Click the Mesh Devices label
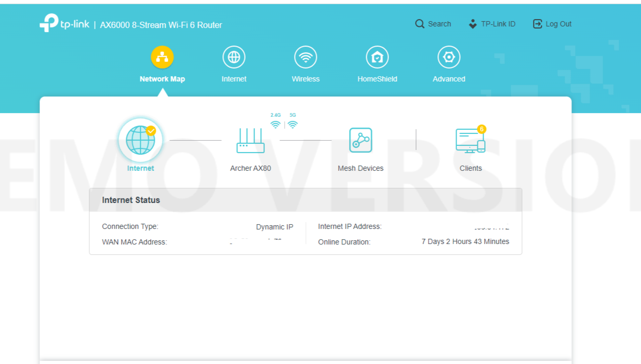This screenshot has height=364, width=641. [x=360, y=168]
